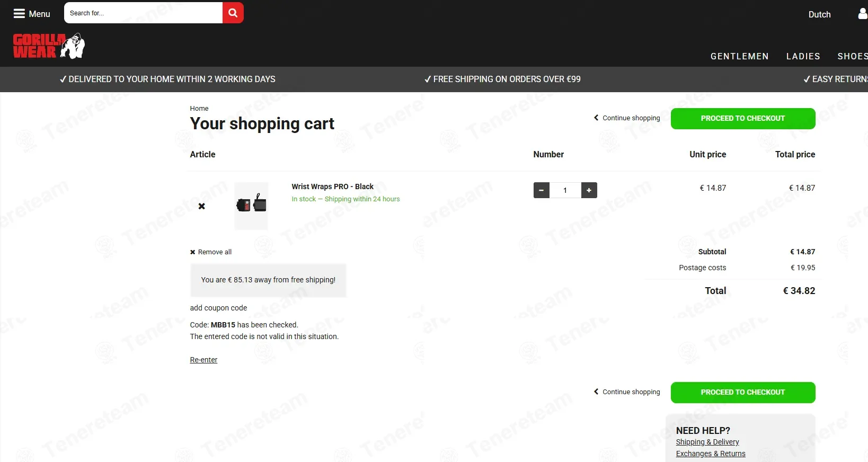This screenshot has height=462, width=868.
Task: Increase quantity with the plus button
Action: pyautogui.click(x=589, y=190)
